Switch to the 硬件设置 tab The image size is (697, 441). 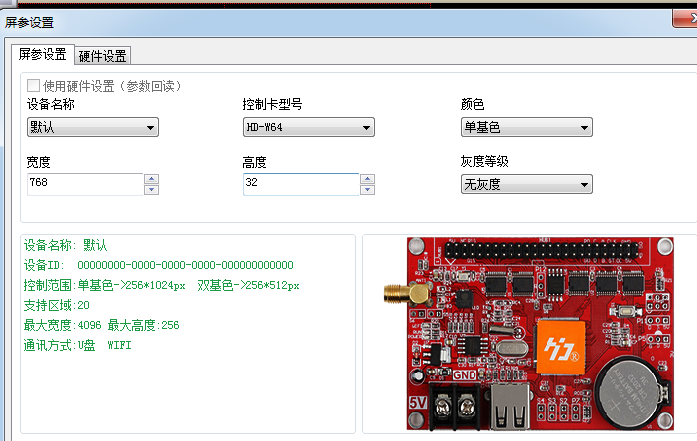point(103,55)
